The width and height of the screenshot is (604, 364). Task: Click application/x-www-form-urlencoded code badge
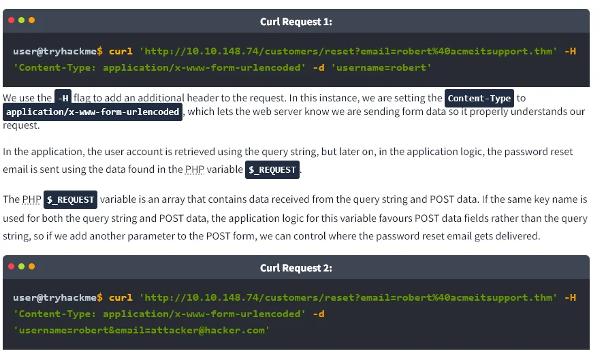[x=93, y=112]
